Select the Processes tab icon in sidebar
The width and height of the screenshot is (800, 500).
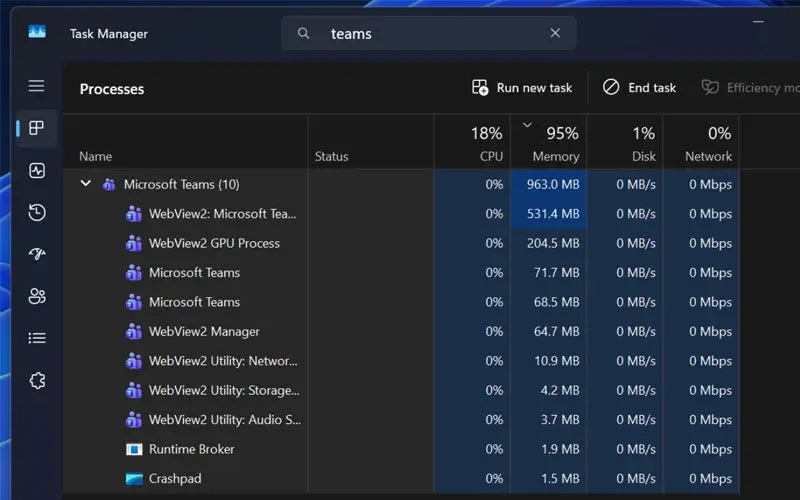36,128
